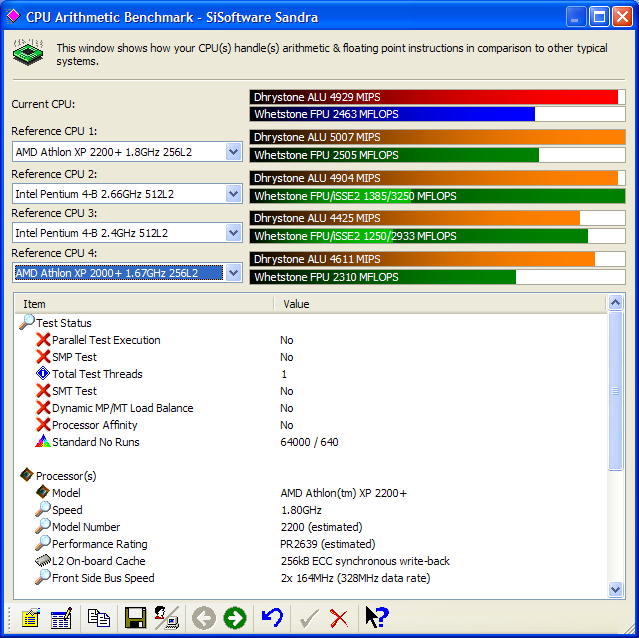Image resolution: width=639 pixels, height=638 pixels.
Task: Click the Speed value 1.80GHz
Action: coord(301,510)
